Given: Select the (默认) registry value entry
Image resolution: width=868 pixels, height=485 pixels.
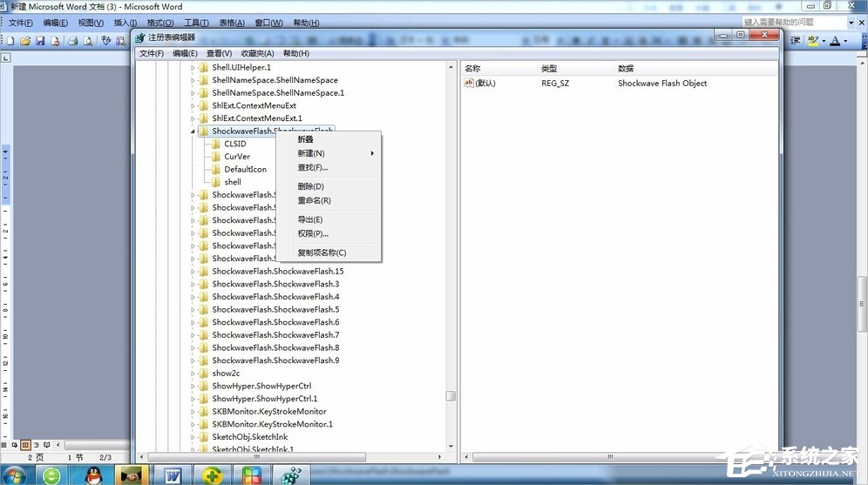Looking at the screenshot, I should point(485,84).
